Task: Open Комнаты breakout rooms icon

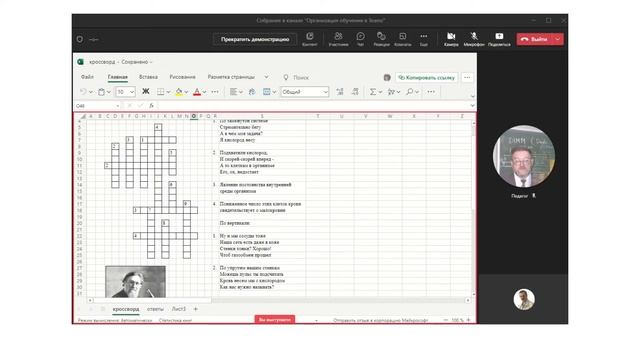Action: pyautogui.click(x=402, y=39)
